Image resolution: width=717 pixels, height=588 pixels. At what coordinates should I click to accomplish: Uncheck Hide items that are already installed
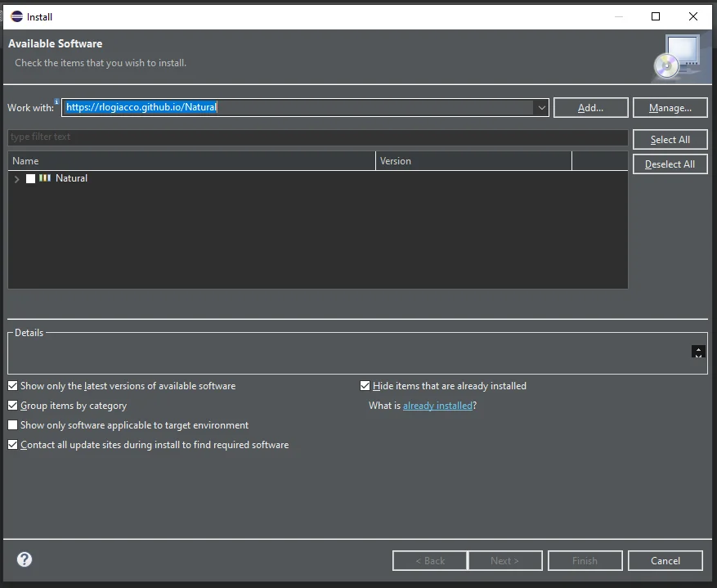365,385
